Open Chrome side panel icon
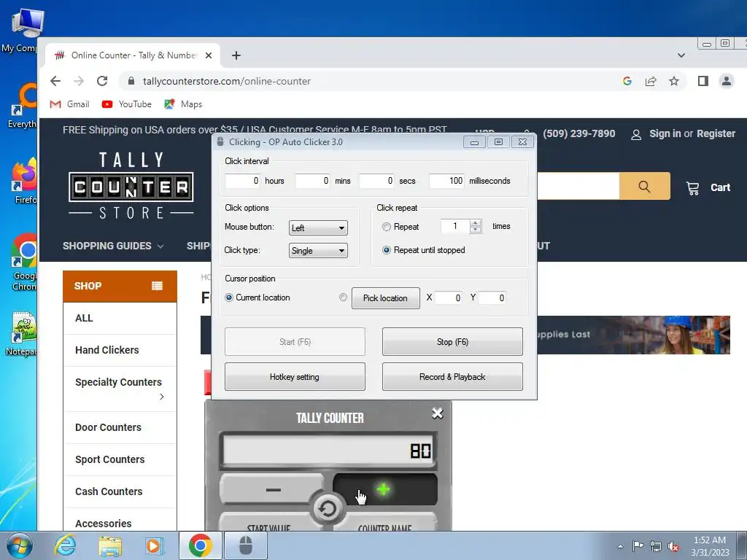747x560 pixels. click(x=703, y=81)
